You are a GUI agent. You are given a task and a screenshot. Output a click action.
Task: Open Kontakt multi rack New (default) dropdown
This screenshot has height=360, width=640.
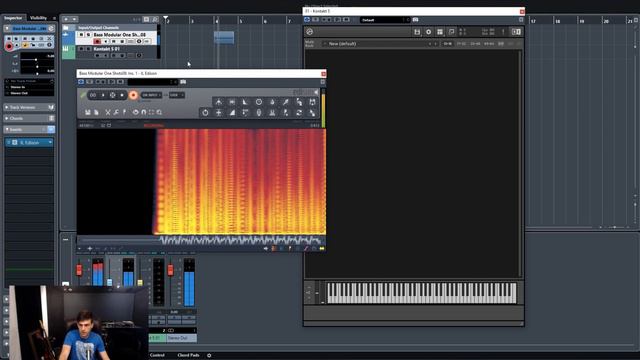pos(379,44)
